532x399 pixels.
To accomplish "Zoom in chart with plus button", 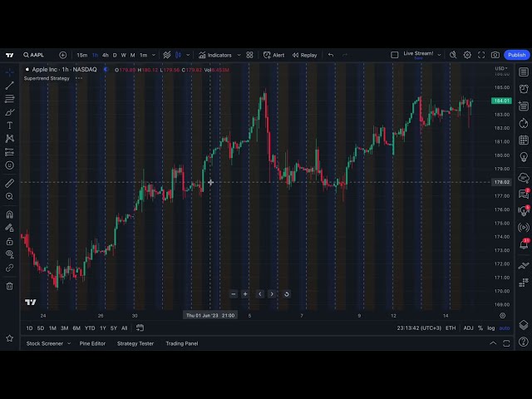I will coord(245,294).
